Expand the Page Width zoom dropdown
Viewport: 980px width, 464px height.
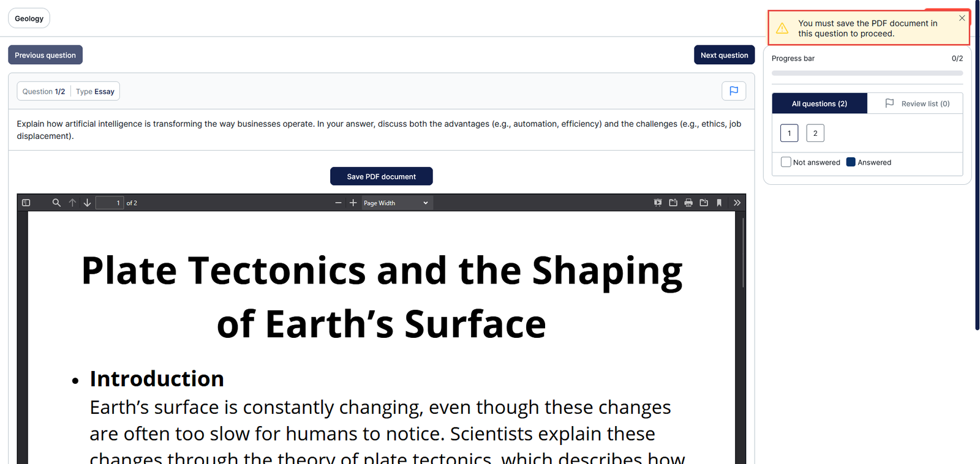pos(396,203)
